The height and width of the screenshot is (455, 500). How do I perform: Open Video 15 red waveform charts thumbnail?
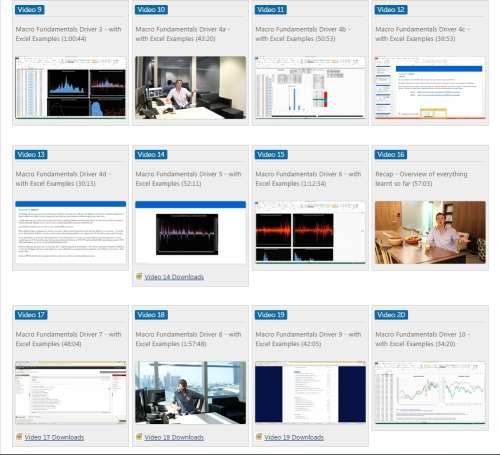(x=310, y=232)
